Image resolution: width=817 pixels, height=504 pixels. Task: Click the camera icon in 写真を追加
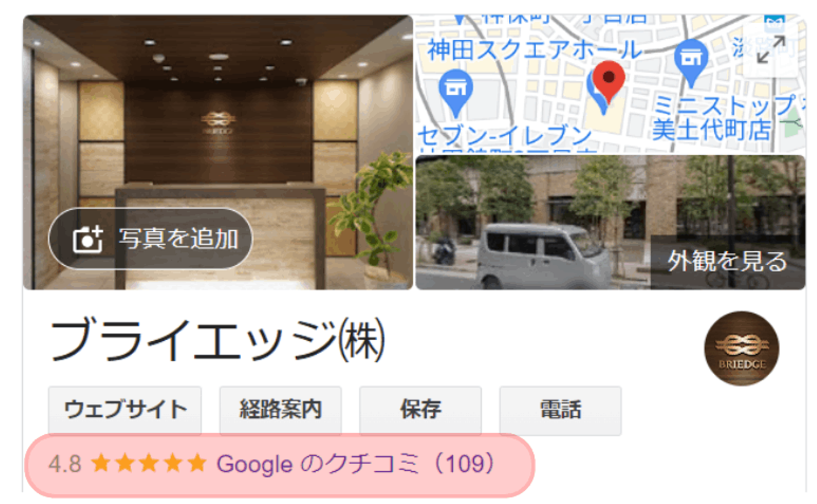(87, 239)
